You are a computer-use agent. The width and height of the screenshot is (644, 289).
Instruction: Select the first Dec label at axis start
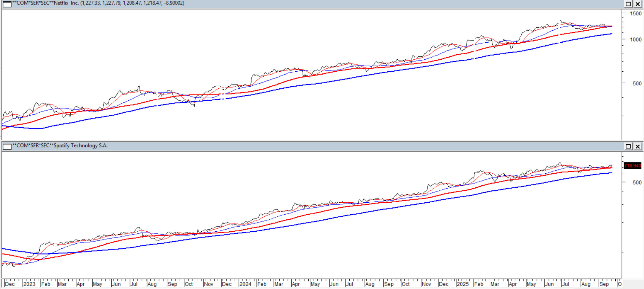[10, 284]
